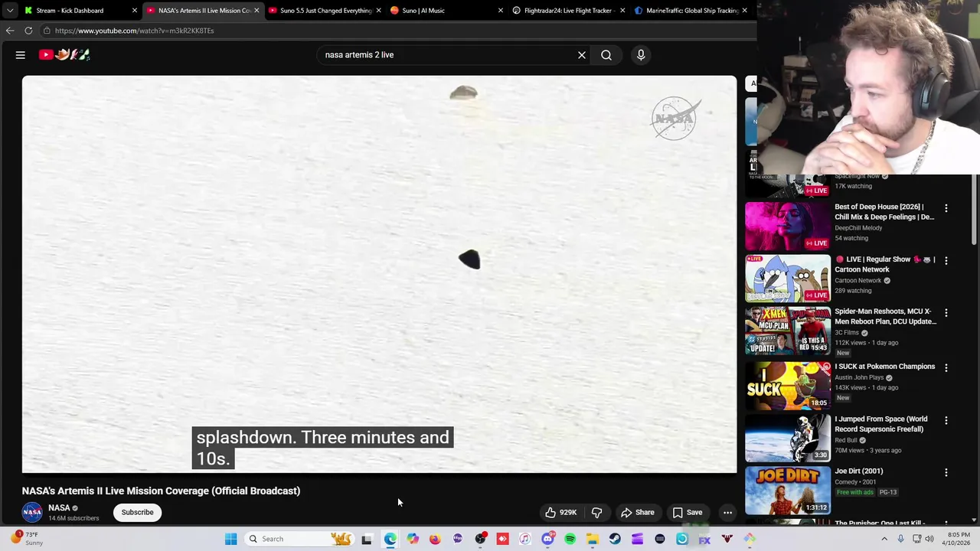
Task: Open Task View from the taskbar
Action: tap(367, 539)
